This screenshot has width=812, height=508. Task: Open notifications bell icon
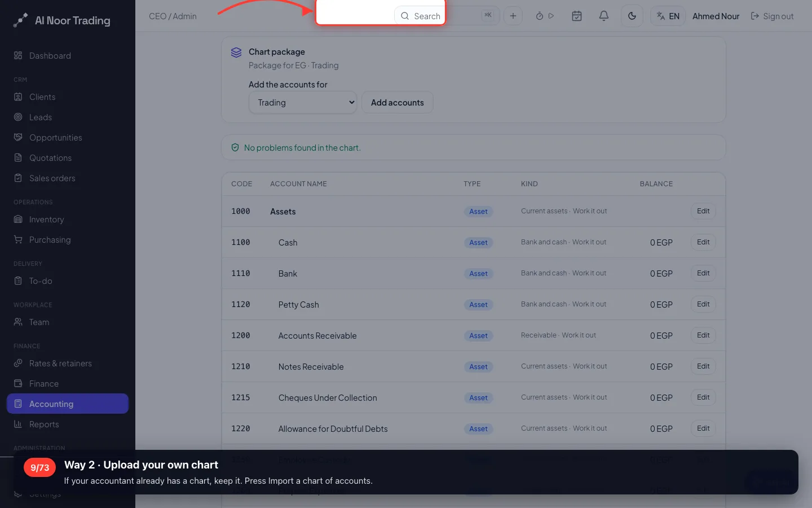click(x=603, y=16)
